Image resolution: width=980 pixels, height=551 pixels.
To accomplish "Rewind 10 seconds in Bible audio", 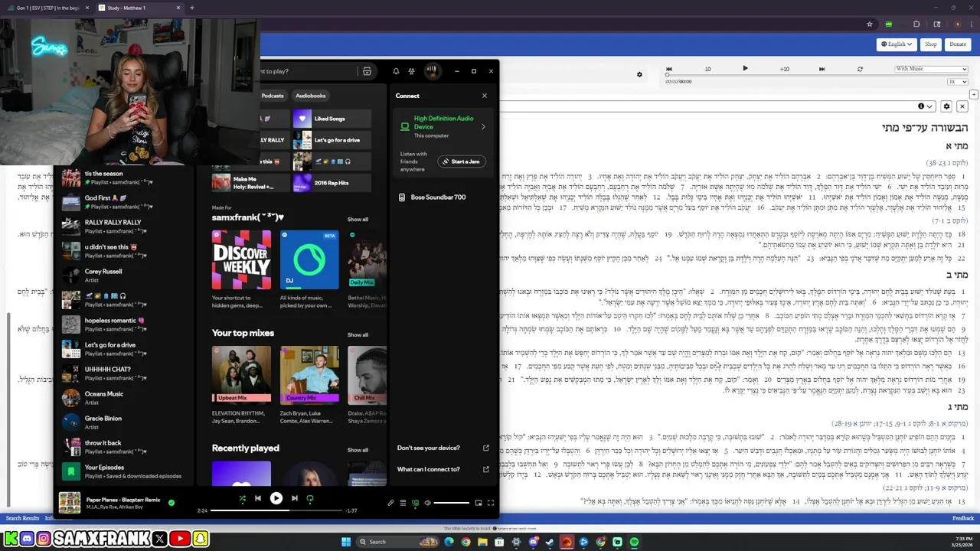I will pyautogui.click(x=707, y=69).
